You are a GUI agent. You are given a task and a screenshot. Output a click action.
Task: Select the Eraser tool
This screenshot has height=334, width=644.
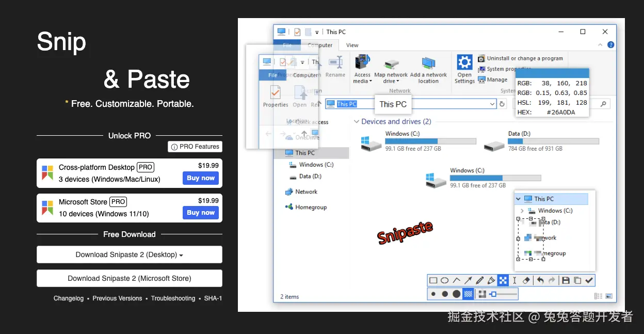pyautogui.click(x=526, y=280)
